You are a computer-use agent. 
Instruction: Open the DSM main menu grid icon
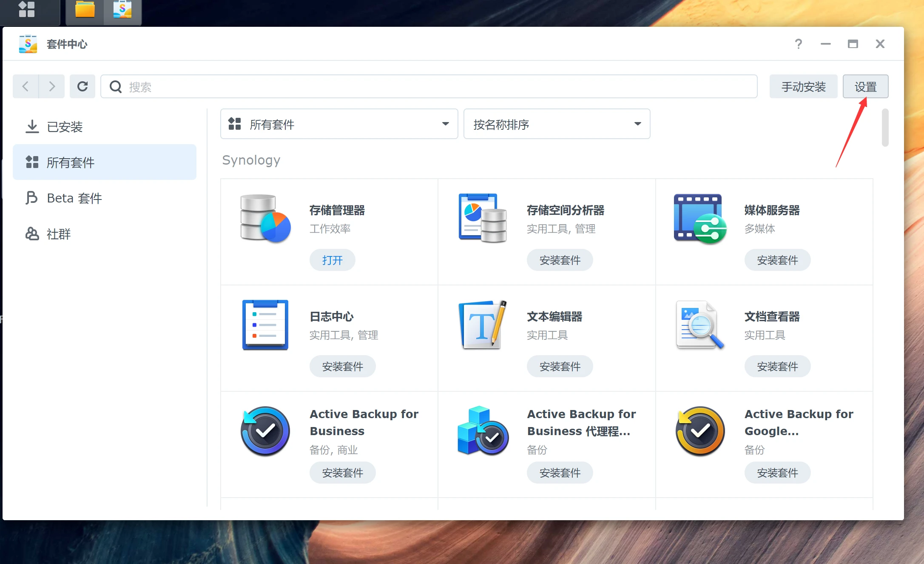pyautogui.click(x=27, y=9)
